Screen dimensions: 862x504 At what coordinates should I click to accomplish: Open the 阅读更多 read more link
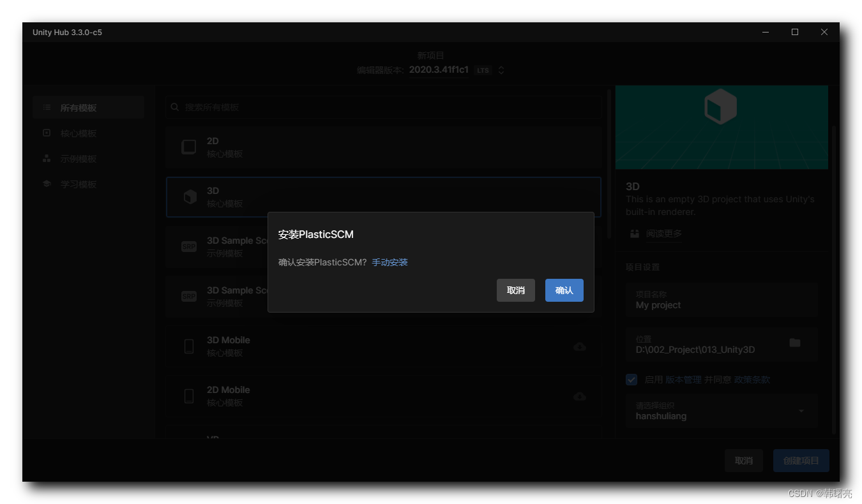pyautogui.click(x=664, y=234)
